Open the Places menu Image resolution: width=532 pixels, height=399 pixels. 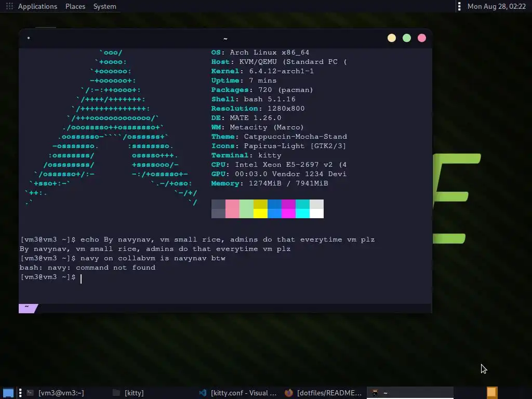pos(75,6)
